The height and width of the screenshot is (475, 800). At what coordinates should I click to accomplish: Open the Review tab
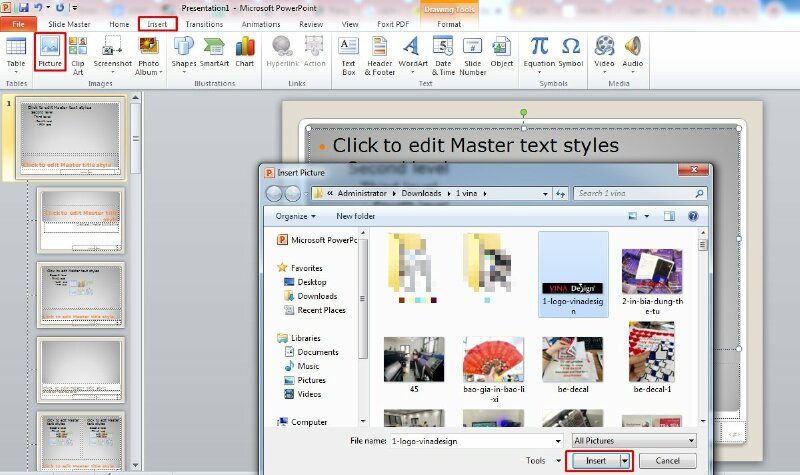click(x=311, y=24)
